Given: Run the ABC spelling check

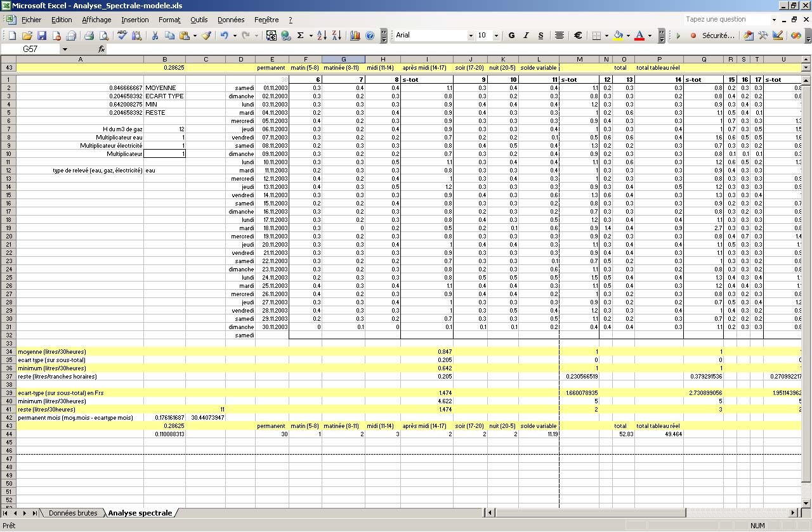Looking at the screenshot, I should coord(104,36).
